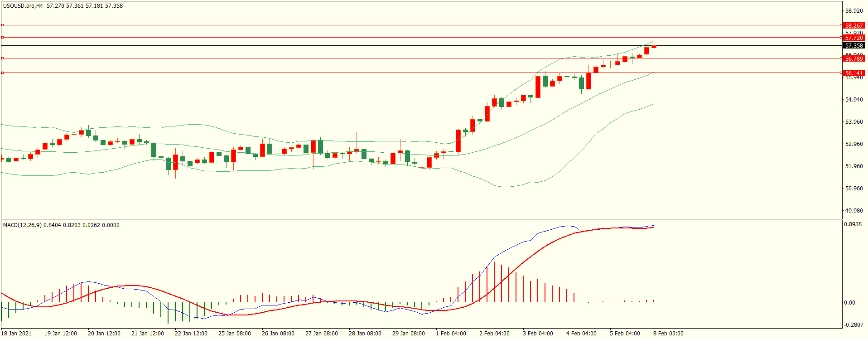Click the 21 Jan 12:00 time label
Viewport: 868px width, 339px height.
click(x=148, y=334)
